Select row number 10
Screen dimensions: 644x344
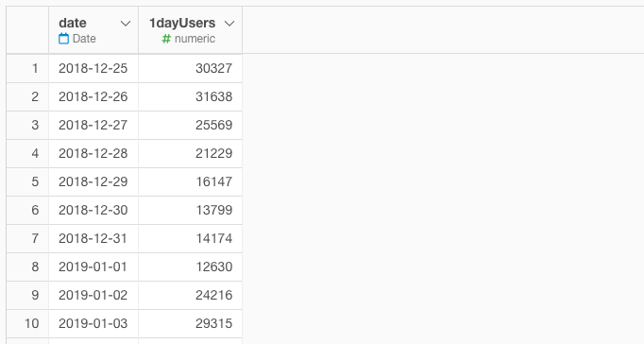[x=28, y=323]
